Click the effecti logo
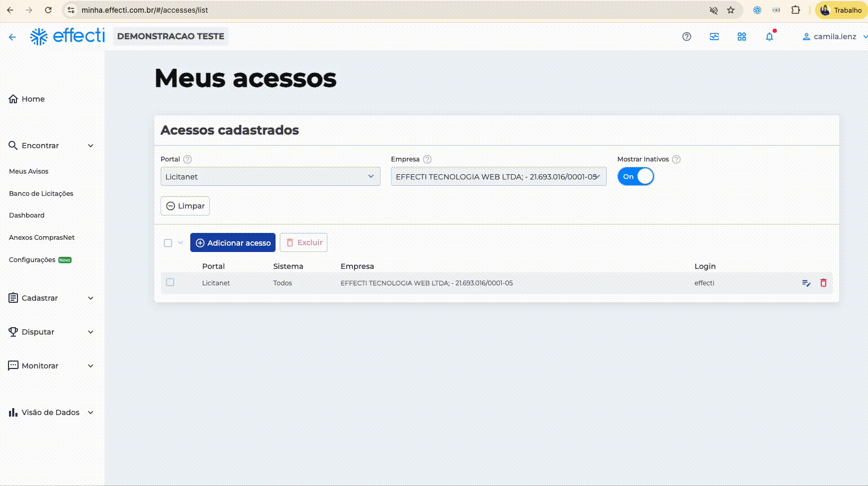This screenshot has height=486, width=868. (x=67, y=36)
